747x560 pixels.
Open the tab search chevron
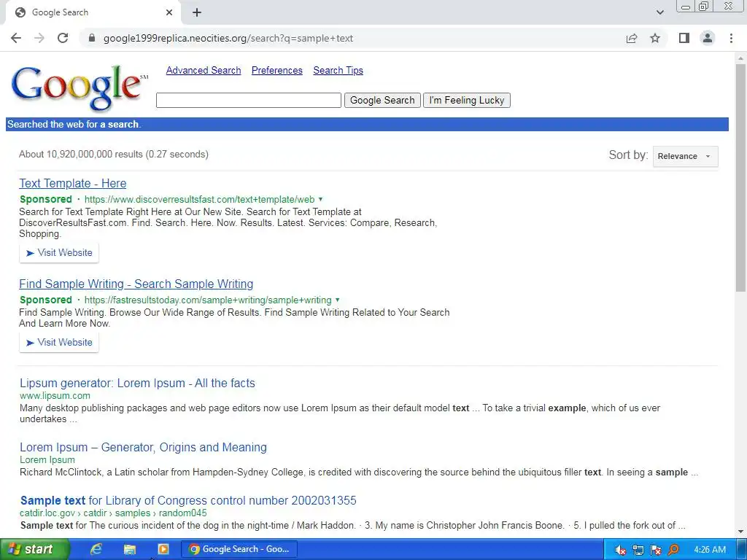point(659,12)
